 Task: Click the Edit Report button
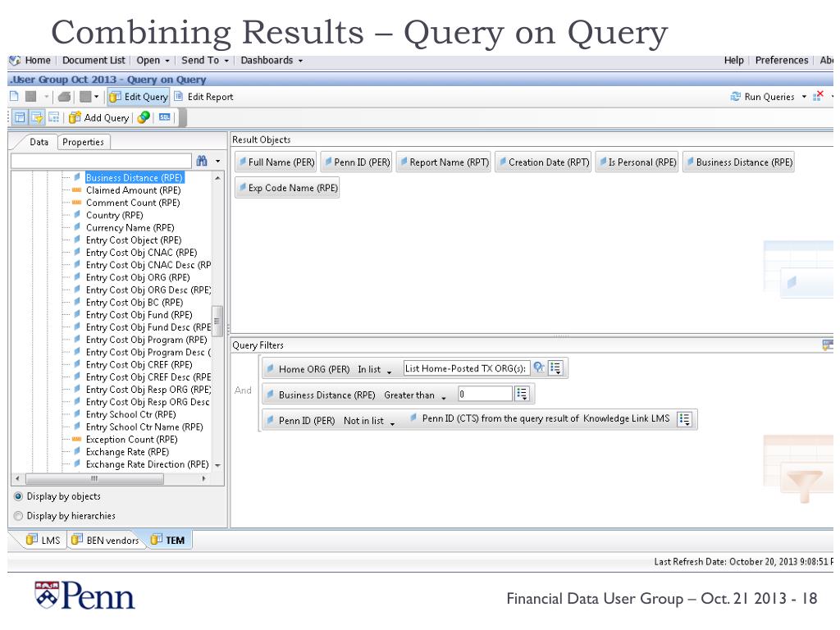tap(203, 97)
